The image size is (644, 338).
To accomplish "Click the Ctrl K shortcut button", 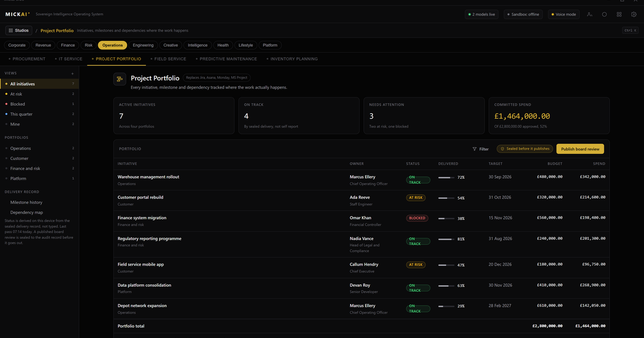I will click(630, 31).
